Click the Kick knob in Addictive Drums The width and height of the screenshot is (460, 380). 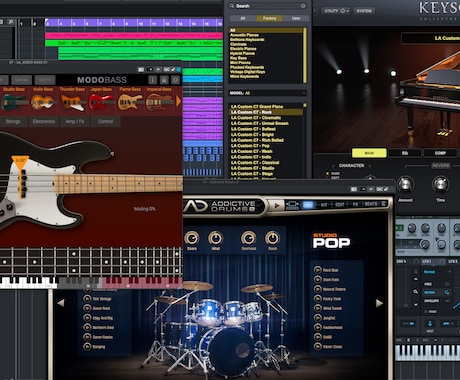click(x=216, y=238)
